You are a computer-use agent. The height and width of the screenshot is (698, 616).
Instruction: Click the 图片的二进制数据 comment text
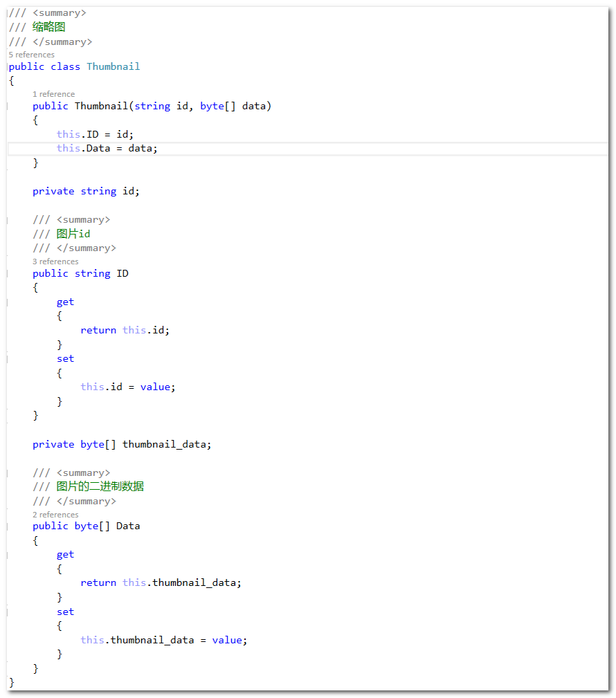click(100, 486)
